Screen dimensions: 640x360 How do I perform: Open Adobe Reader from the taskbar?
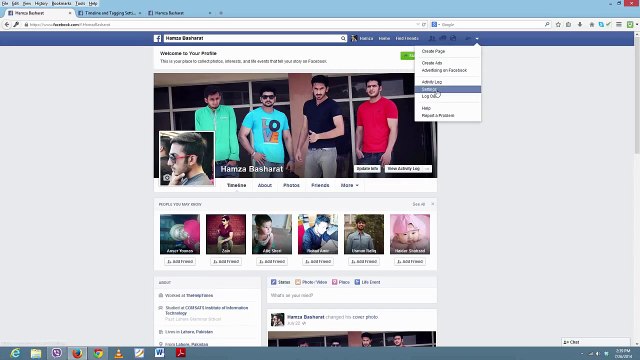[x=180, y=353]
